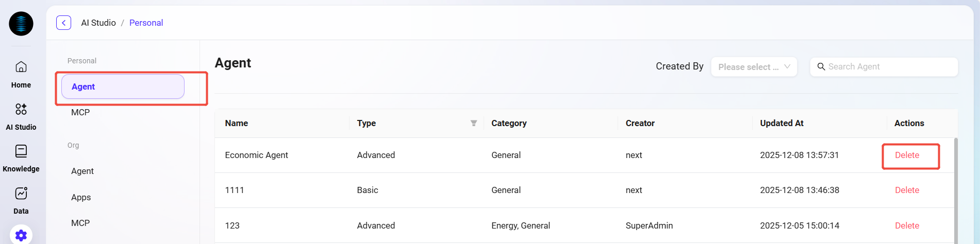This screenshot has height=244, width=980.
Task: Open the Data chart icon
Action: pyautogui.click(x=21, y=194)
